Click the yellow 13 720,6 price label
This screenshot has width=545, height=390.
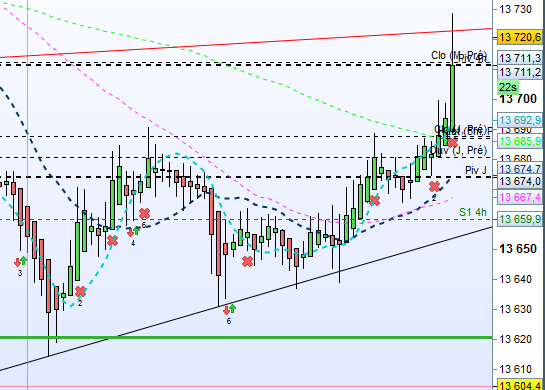click(x=520, y=37)
